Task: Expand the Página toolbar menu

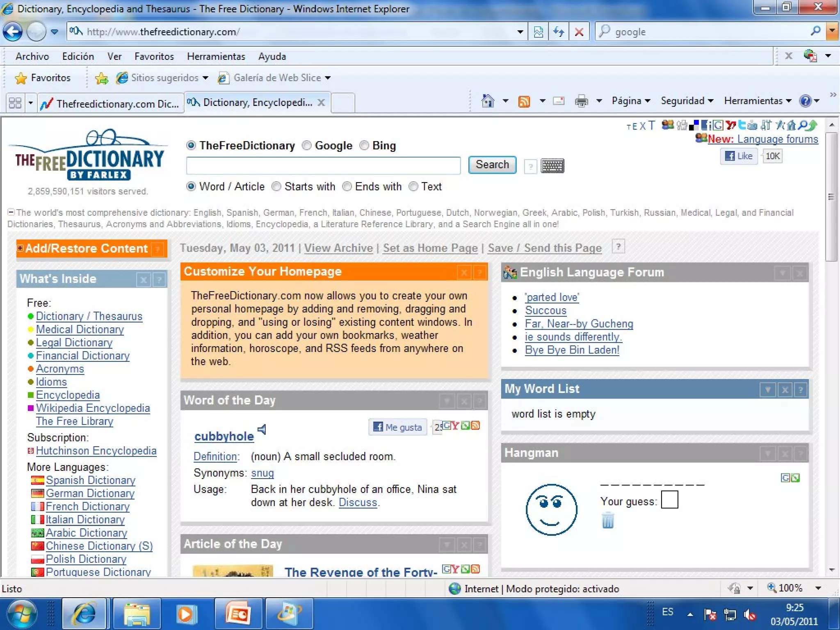Action: tap(631, 101)
